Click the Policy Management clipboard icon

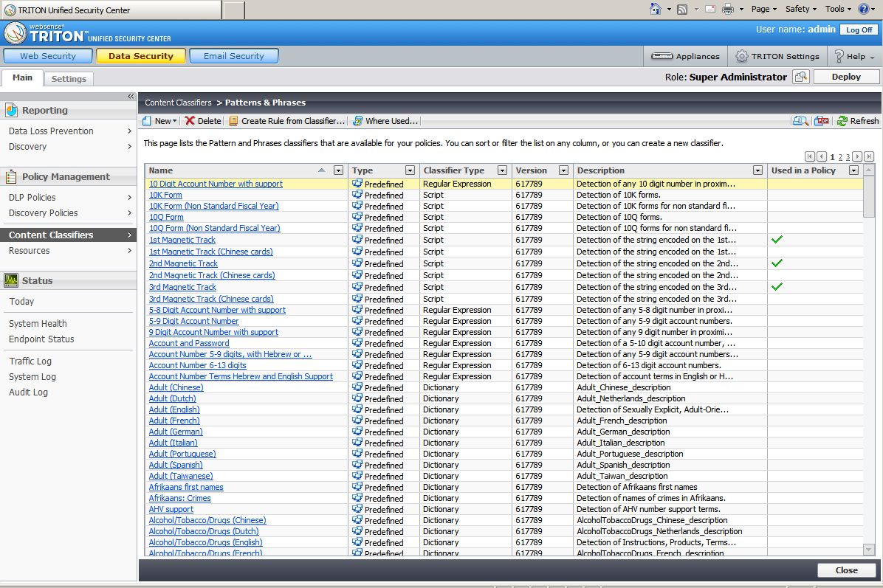pos(11,176)
